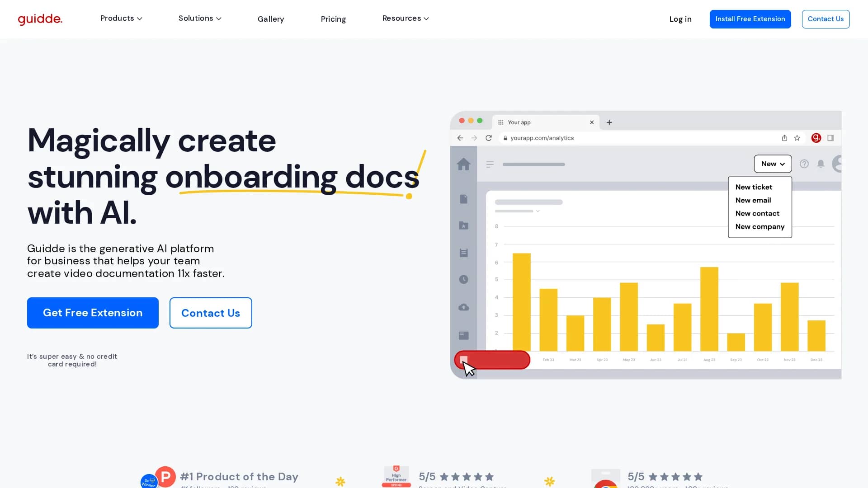This screenshot has width=868, height=488.
Task: Click the guidde logo
Action: (40, 19)
